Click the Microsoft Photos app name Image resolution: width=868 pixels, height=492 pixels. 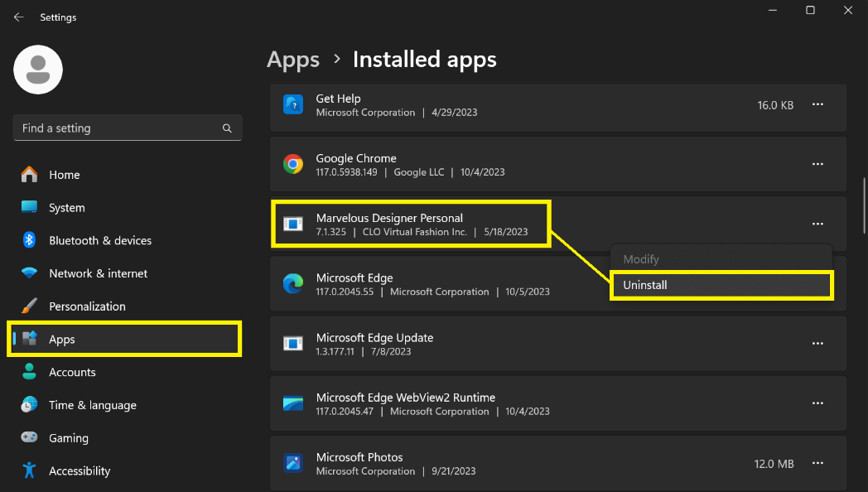[x=359, y=457]
